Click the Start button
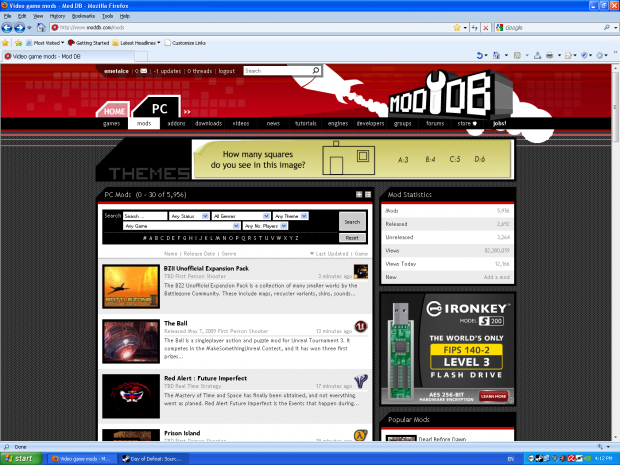This screenshot has width=620, height=465. 21,459
